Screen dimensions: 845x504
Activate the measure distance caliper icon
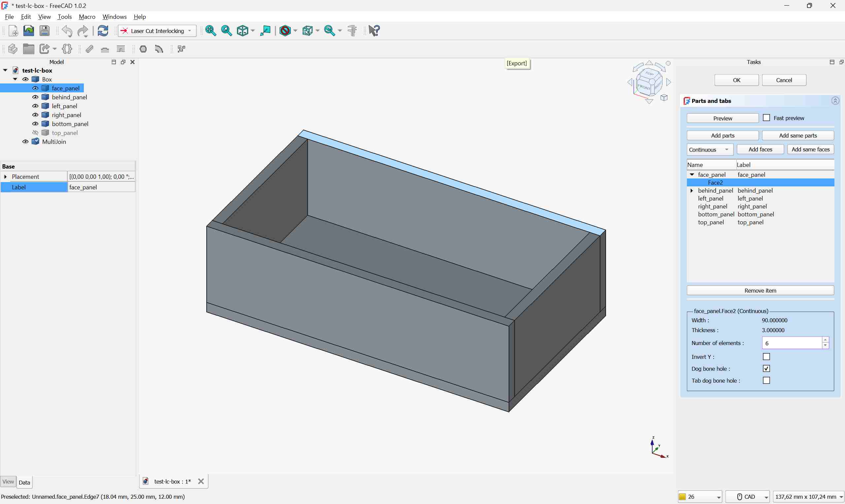352,31
